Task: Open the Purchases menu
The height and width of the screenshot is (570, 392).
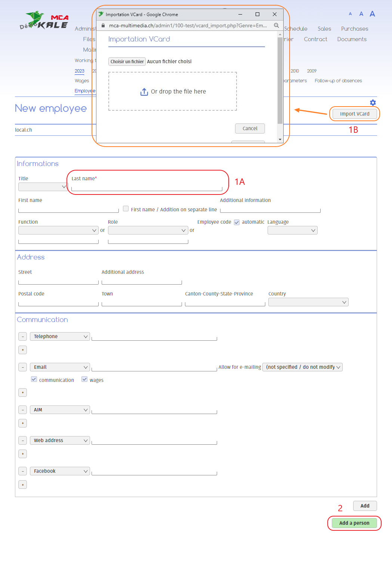Action: (354, 29)
